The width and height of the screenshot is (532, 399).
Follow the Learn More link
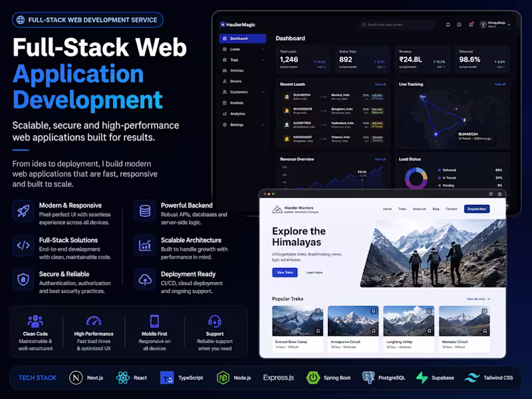click(314, 273)
